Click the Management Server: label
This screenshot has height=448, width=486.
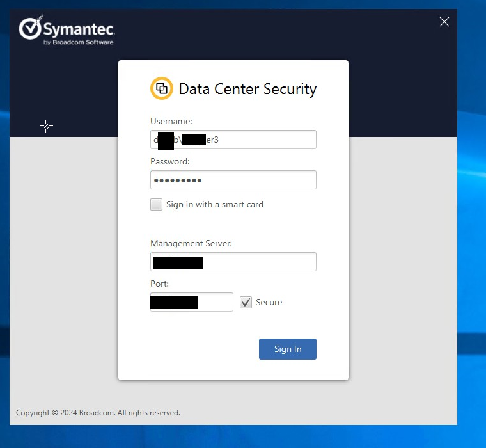coord(191,244)
